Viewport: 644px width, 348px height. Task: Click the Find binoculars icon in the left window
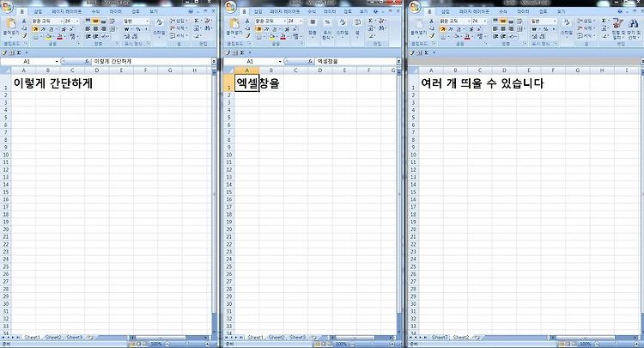pyautogui.click(x=208, y=28)
